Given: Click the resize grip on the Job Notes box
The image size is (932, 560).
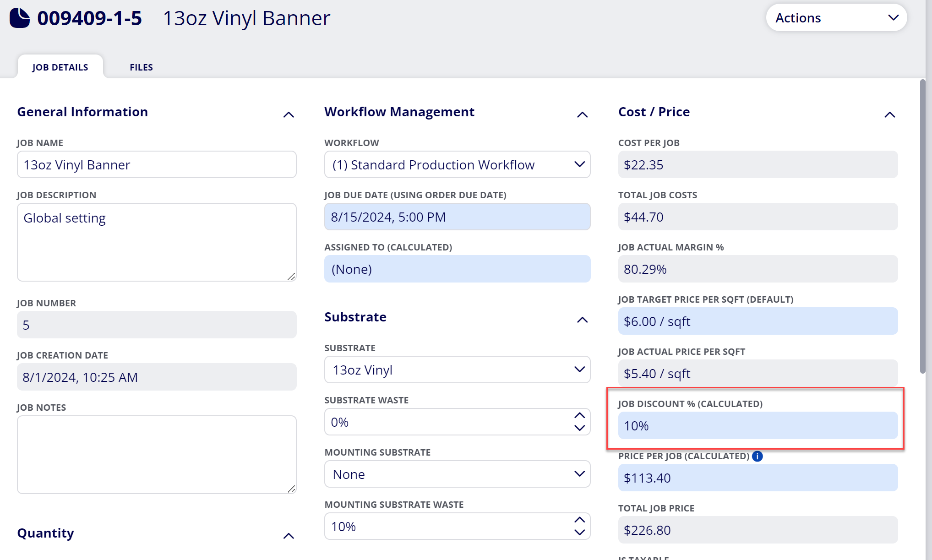Looking at the screenshot, I should 291,489.
